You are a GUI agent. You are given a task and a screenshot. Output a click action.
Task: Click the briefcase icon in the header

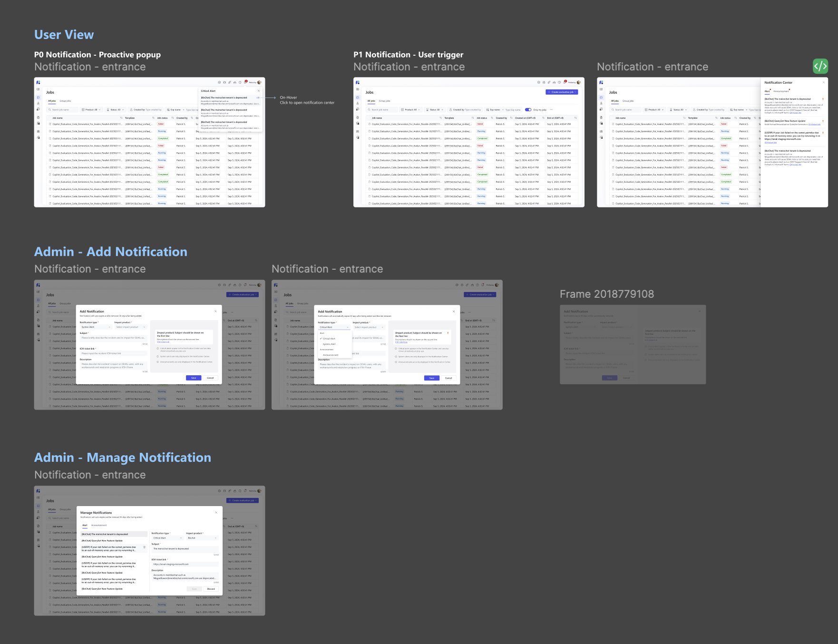pyautogui.click(x=235, y=83)
